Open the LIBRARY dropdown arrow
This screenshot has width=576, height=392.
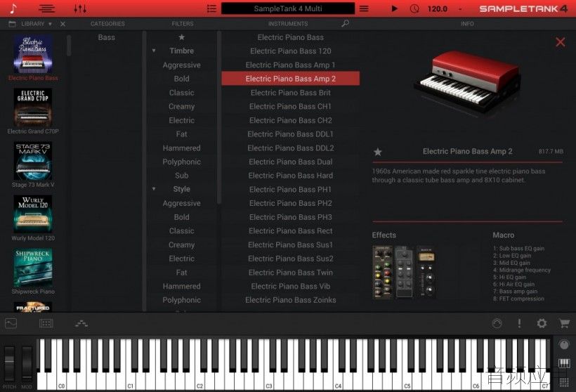[50, 24]
